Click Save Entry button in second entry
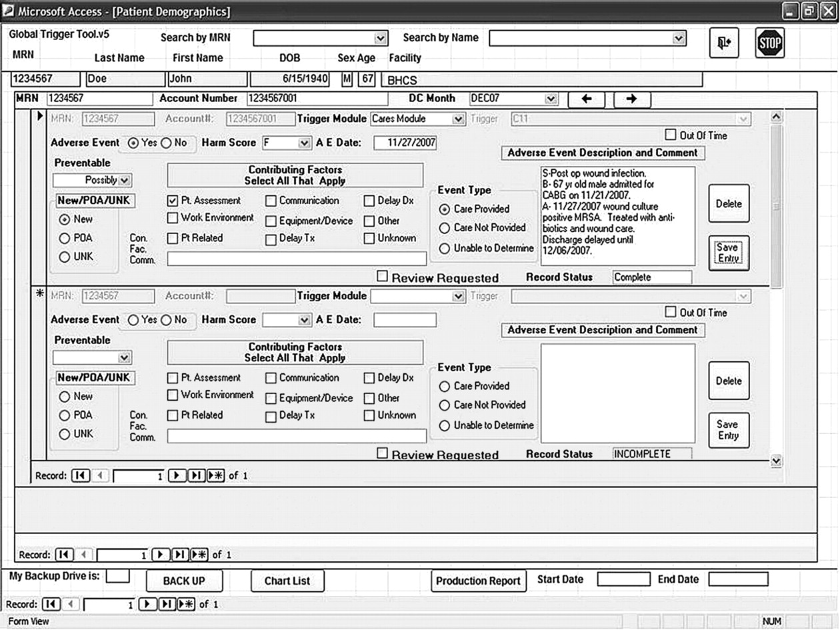The height and width of the screenshot is (630, 840). click(729, 430)
